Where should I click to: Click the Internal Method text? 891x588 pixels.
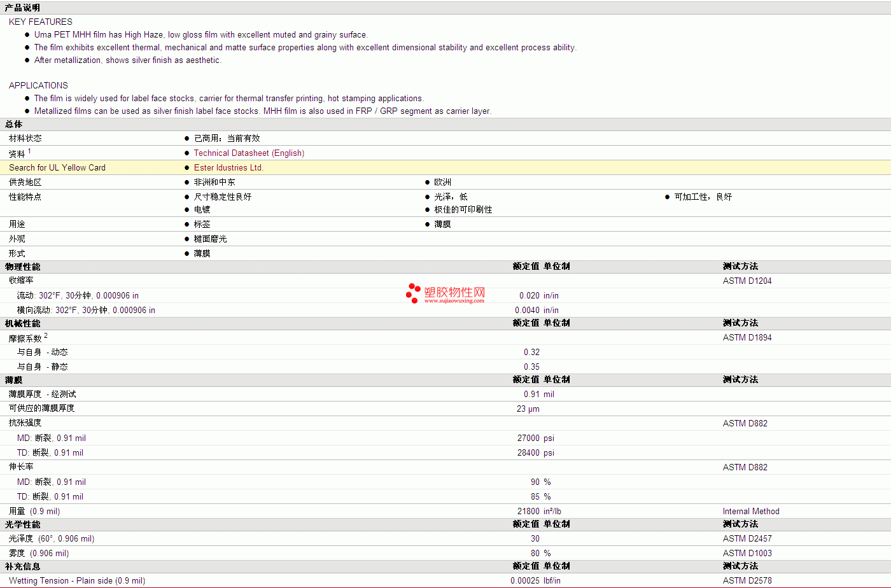[x=751, y=512]
